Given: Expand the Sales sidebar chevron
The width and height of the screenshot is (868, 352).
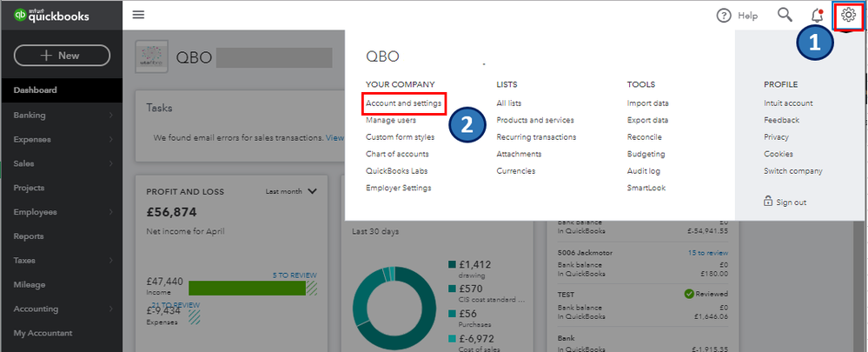Looking at the screenshot, I should [110, 163].
